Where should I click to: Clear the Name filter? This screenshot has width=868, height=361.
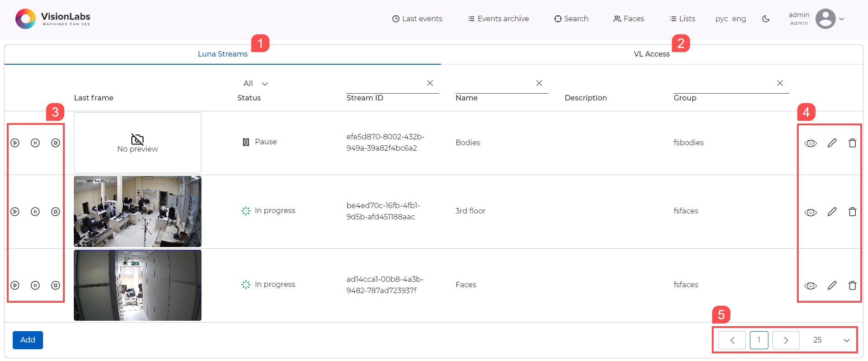[x=539, y=83]
